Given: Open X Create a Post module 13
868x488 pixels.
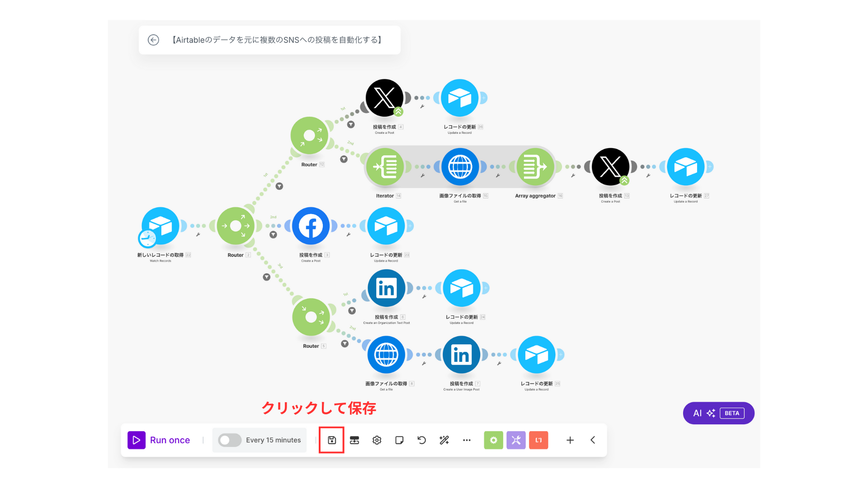Looking at the screenshot, I should click(x=611, y=167).
